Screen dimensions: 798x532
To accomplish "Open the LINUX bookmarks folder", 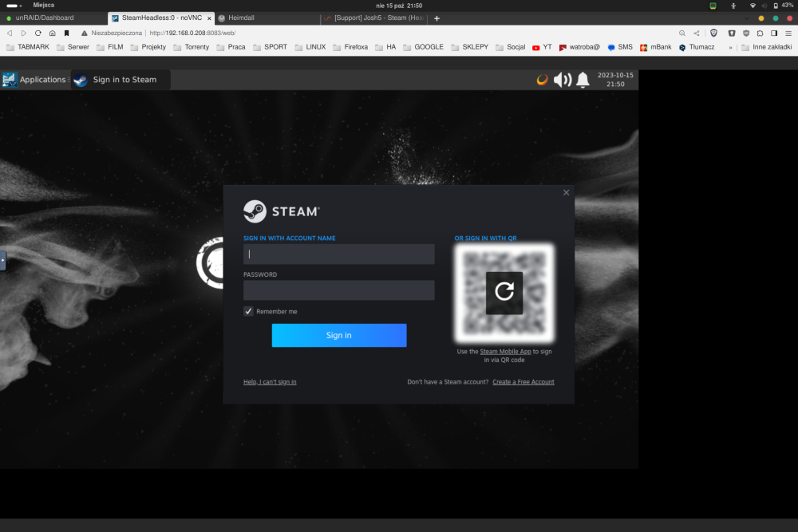I will 310,47.
